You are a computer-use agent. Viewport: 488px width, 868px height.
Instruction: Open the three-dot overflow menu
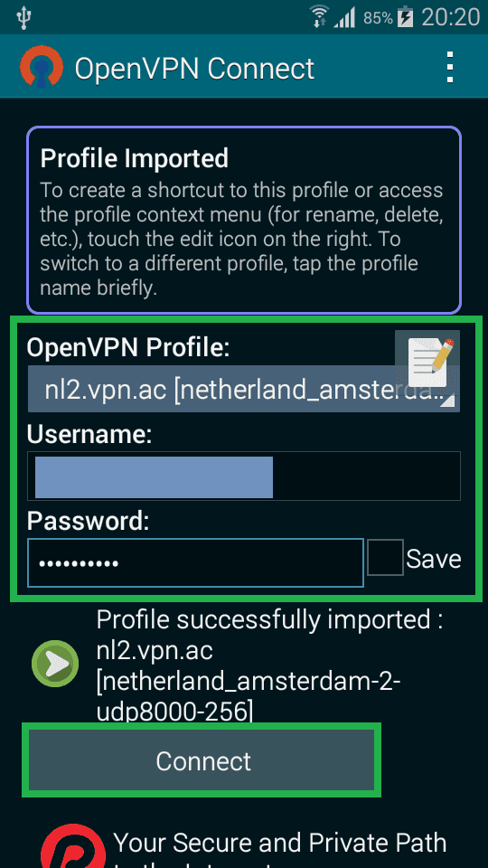[450, 68]
